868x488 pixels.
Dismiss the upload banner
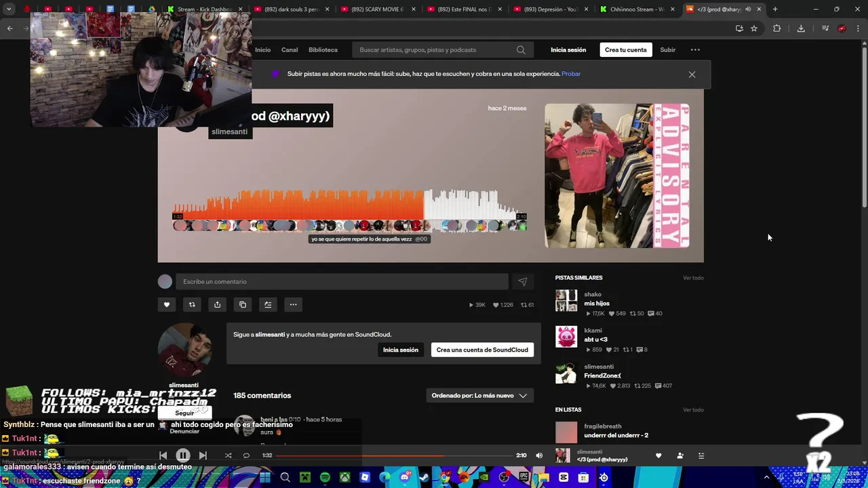[x=692, y=75]
